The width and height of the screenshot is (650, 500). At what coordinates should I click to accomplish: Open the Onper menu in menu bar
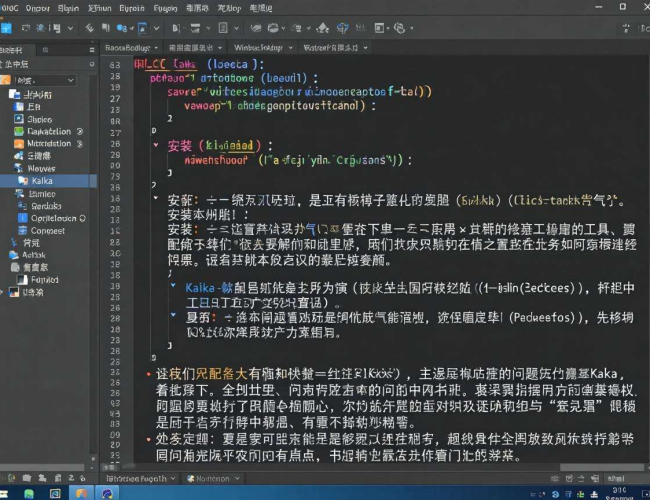[37, 8]
